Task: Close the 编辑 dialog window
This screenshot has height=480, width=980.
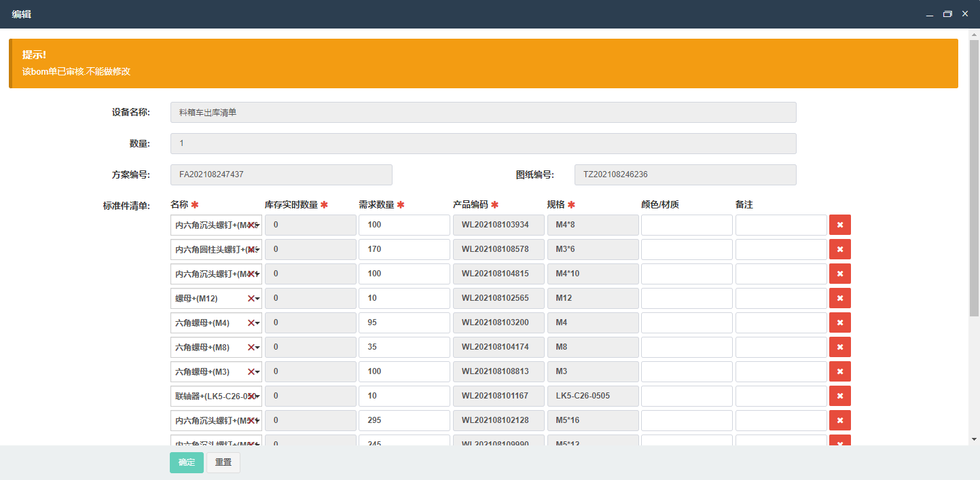Action: 965,14
